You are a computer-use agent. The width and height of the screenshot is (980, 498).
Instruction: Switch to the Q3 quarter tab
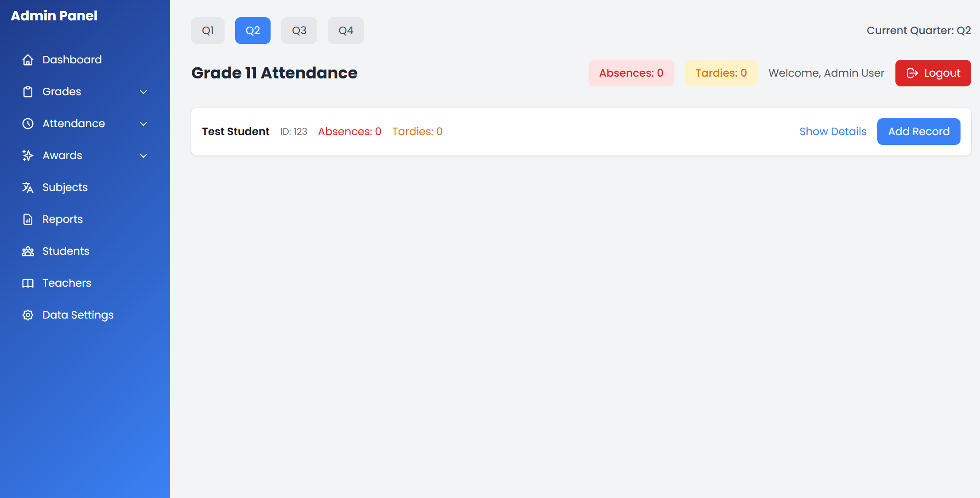[299, 31]
